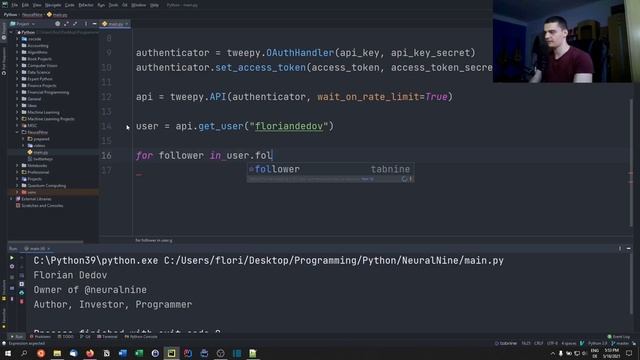
Task: Hide the Run panel with minus icon
Action: point(629,248)
